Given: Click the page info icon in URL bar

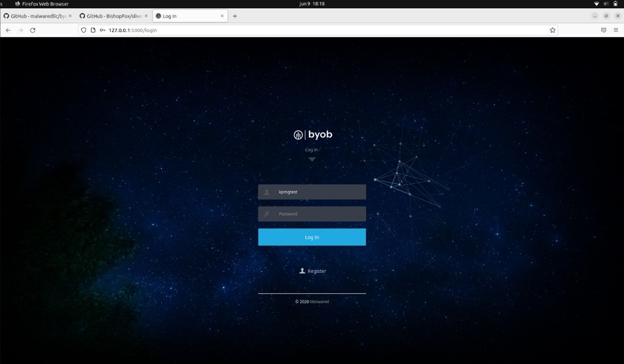Looking at the screenshot, I should (x=93, y=30).
